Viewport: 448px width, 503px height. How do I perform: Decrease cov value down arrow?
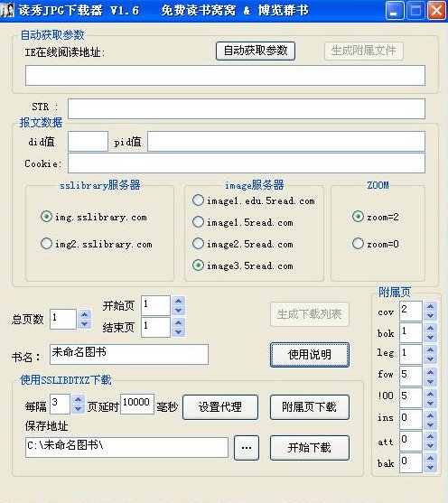point(430,316)
